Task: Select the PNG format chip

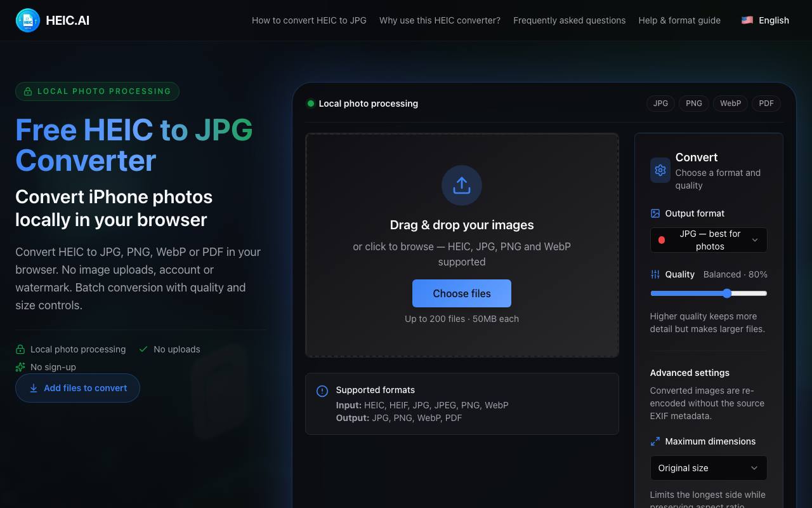Action: [x=694, y=104]
